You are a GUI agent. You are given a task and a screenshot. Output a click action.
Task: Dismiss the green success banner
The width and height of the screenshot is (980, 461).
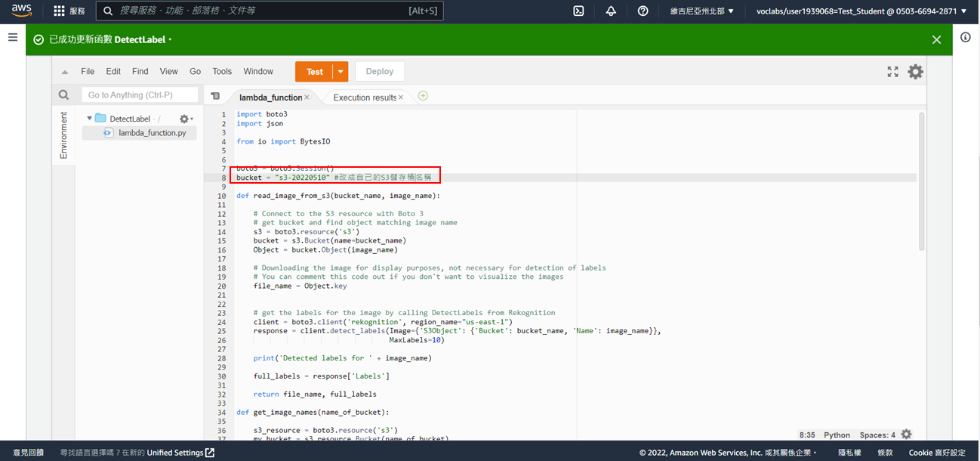(937, 39)
